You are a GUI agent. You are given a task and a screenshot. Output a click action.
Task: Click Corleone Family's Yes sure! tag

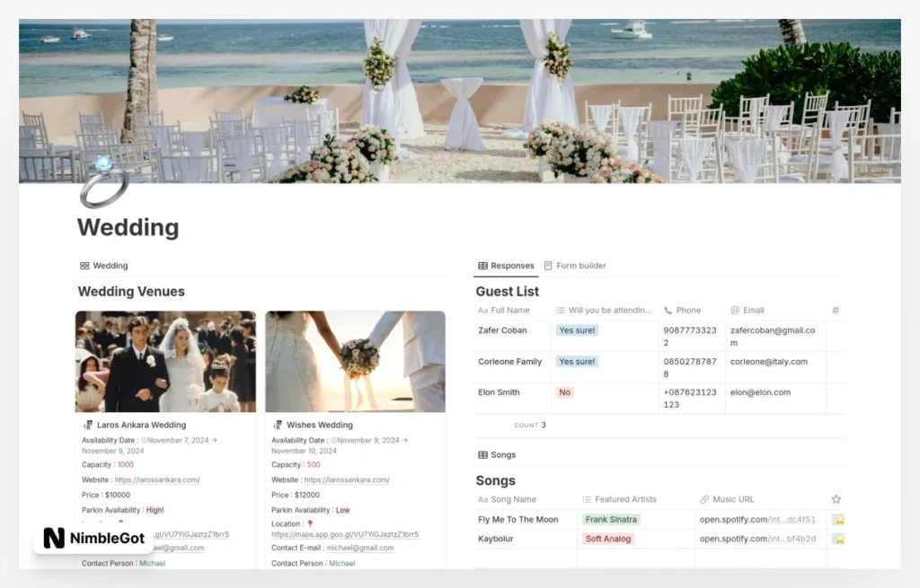[x=577, y=362]
